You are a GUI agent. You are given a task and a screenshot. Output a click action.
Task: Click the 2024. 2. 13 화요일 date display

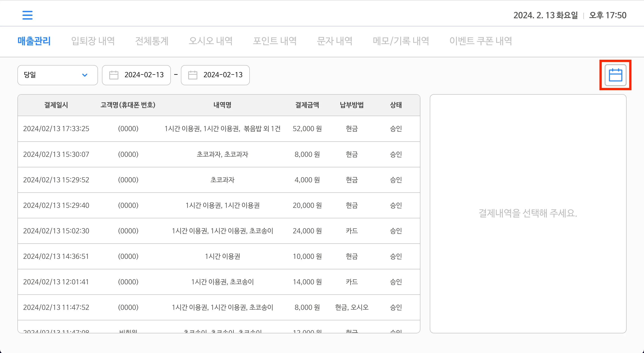pos(546,15)
